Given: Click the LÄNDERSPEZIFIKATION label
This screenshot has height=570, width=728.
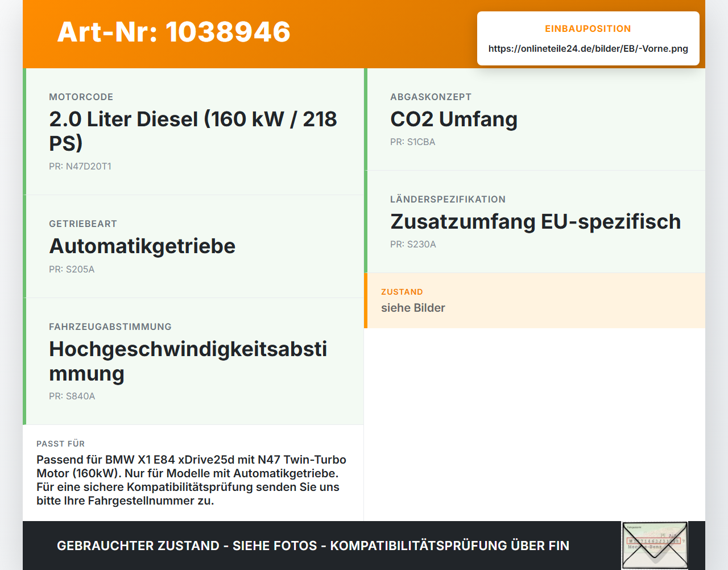Looking at the screenshot, I should [448, 199].
